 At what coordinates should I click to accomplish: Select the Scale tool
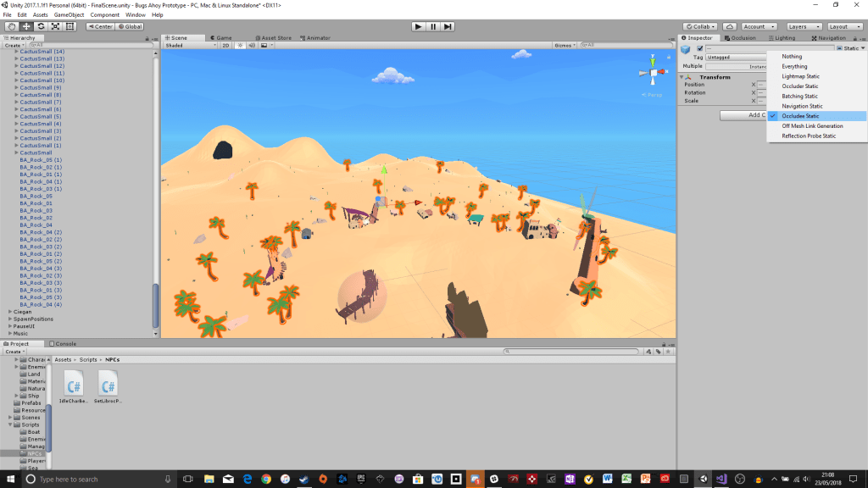pos(55,26)
